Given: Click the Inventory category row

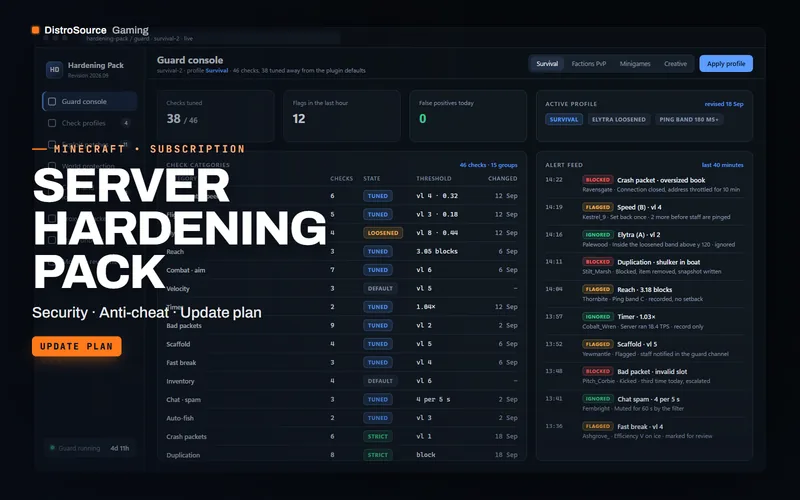Looking at the screenshot, I should tap(342, 381).
